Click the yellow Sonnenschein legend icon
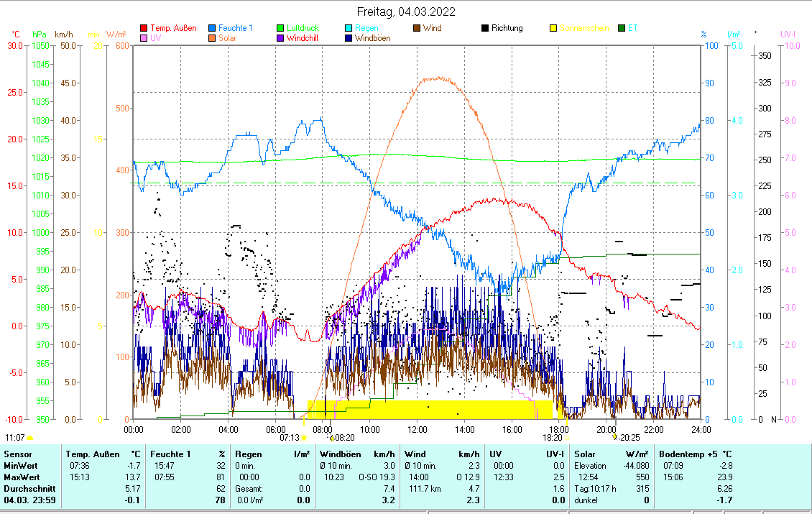812x514 pixels. 553,29
